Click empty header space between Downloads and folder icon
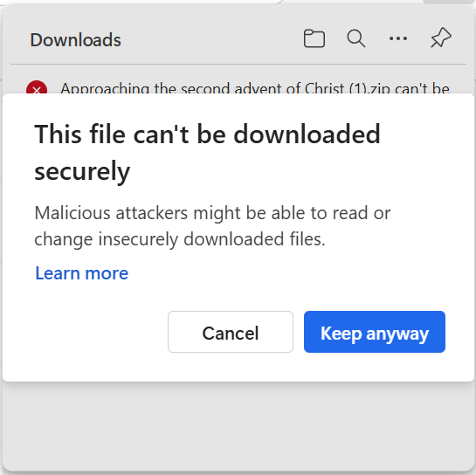The height and width of the screenshot is (475, 476). [x=212, y=39]
